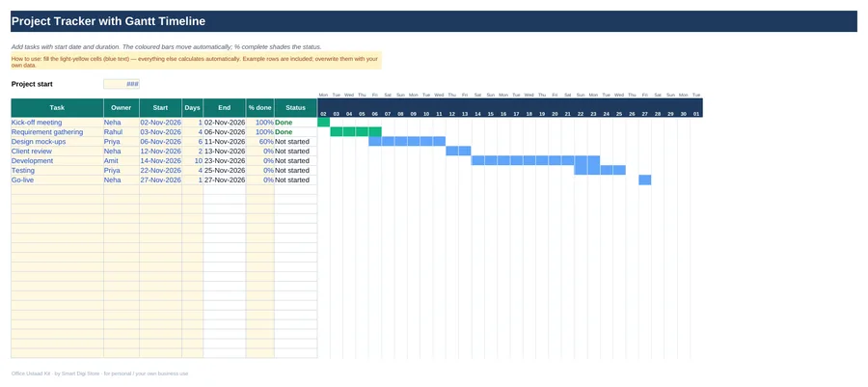Click the 'Design mock-ups' task cell
This screenshot has width=868, height=387.
[57, 142]
